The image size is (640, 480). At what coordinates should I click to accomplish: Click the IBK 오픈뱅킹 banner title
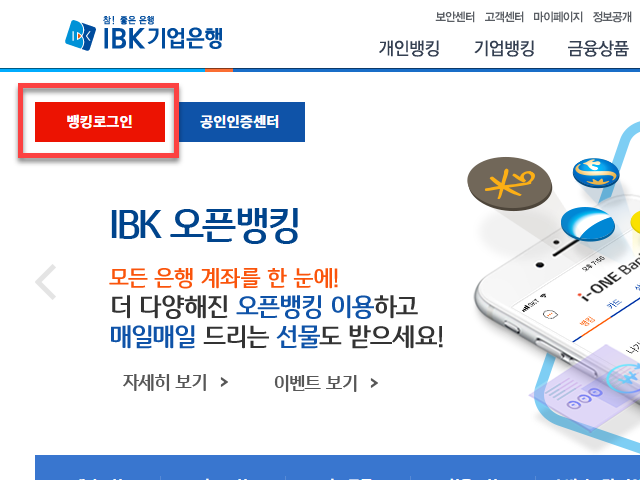coord(205,225)
